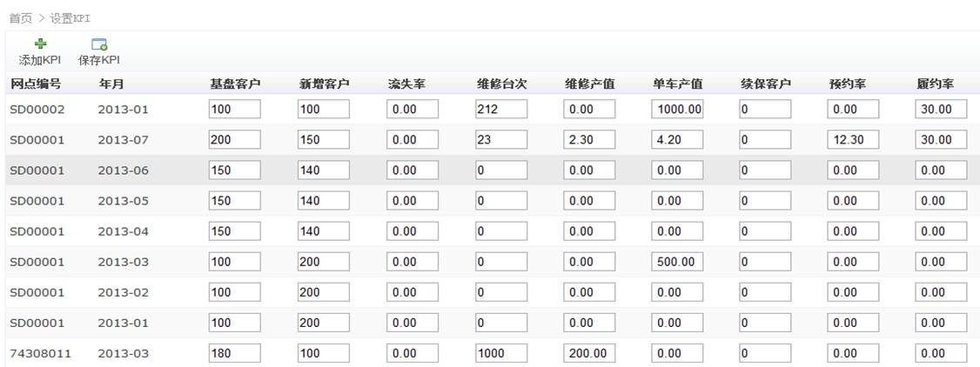Click the 网点编号 column header
980x367 pixels.
pos(35,84)
